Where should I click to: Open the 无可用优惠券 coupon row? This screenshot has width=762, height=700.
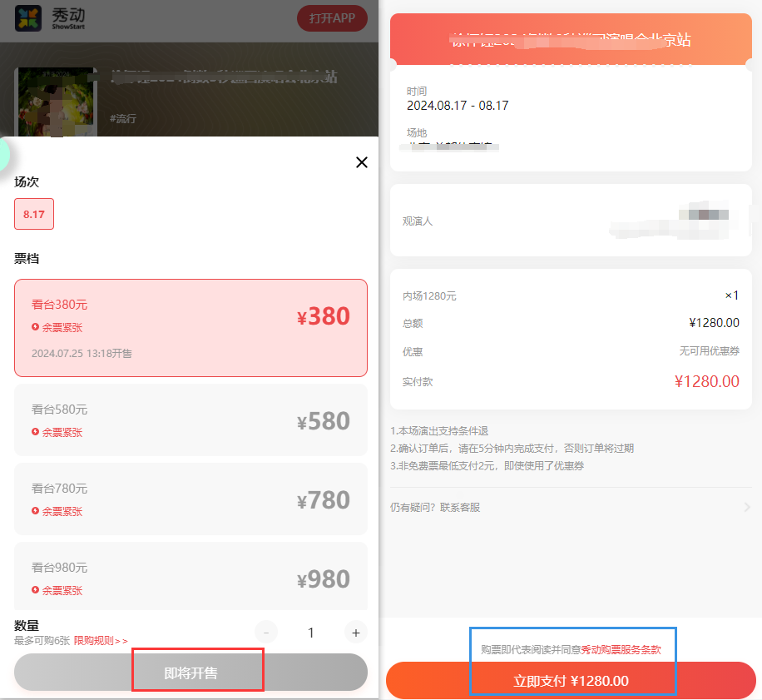pos(571,351)
